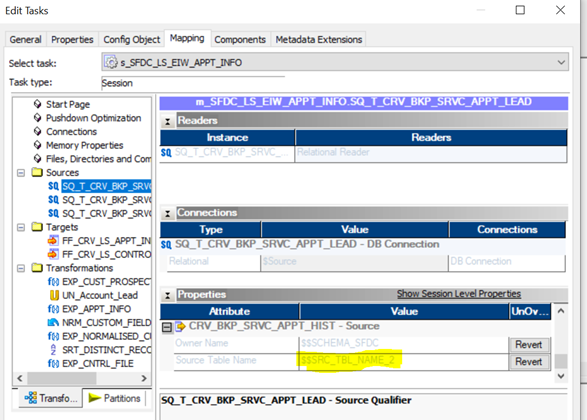587x420 pixels.
Task: Switch to the Transformations view tab
Action: (x=51, y=398)
